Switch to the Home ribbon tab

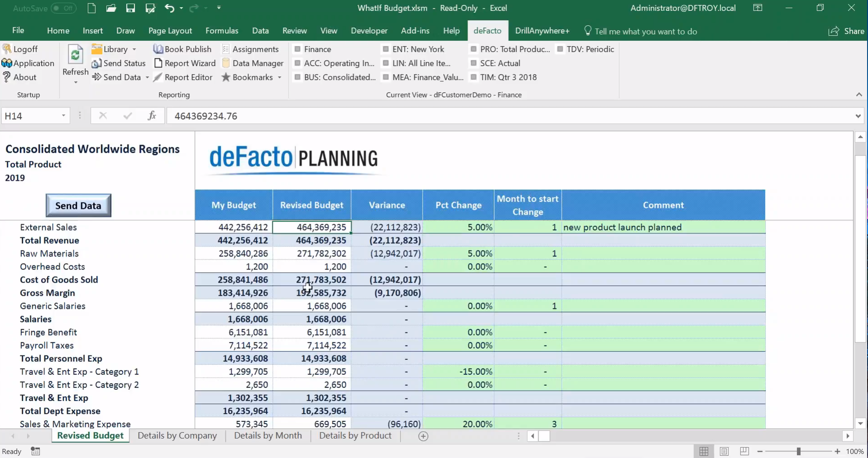point(58,31)
